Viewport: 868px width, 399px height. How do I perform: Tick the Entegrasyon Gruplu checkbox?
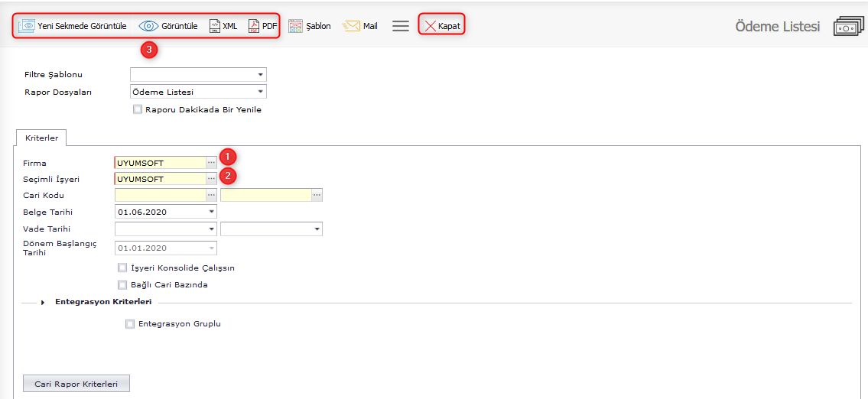129,324
